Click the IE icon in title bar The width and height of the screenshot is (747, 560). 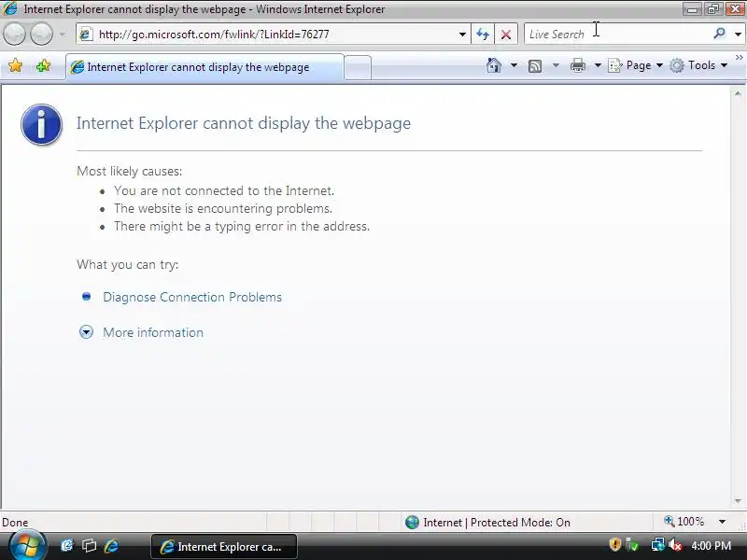pos(10,8)
